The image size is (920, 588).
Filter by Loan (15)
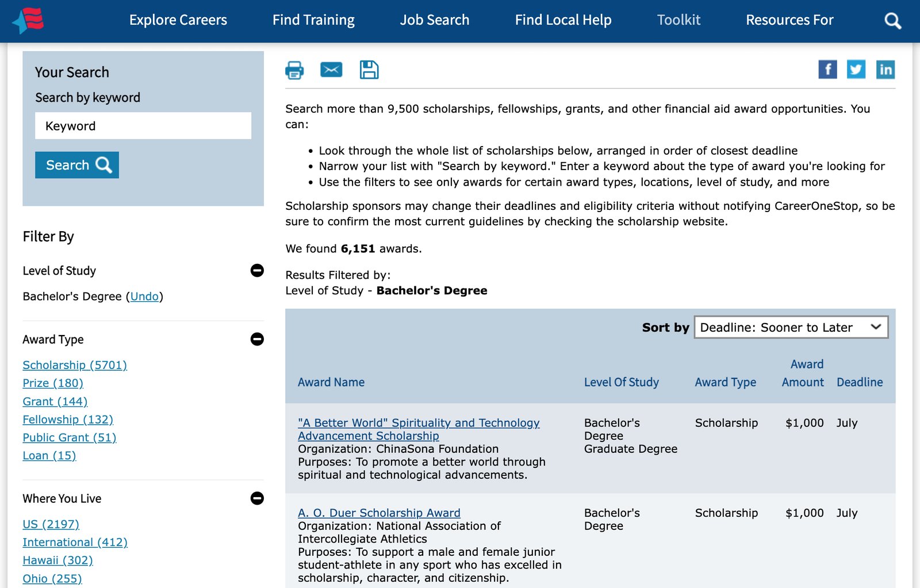click(49, 455)
